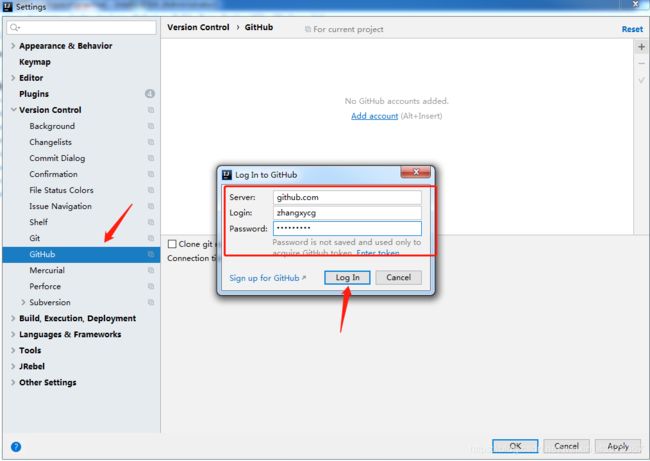Expand Languages & Frameworks section

point(13,334)
